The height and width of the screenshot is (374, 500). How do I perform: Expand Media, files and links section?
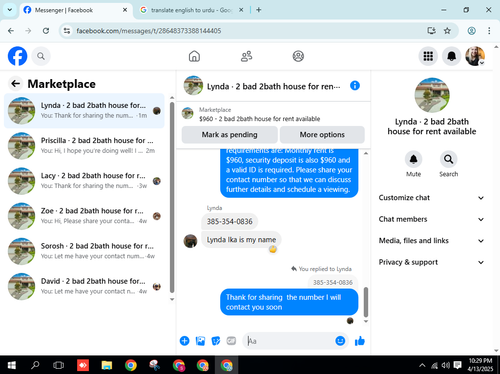432,241
